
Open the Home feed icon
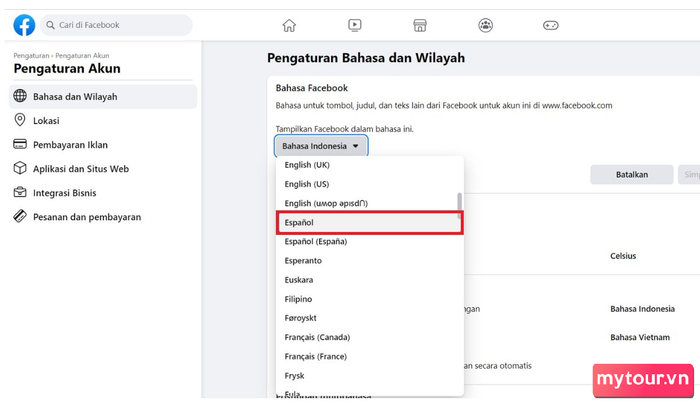(x=289, y=25)
